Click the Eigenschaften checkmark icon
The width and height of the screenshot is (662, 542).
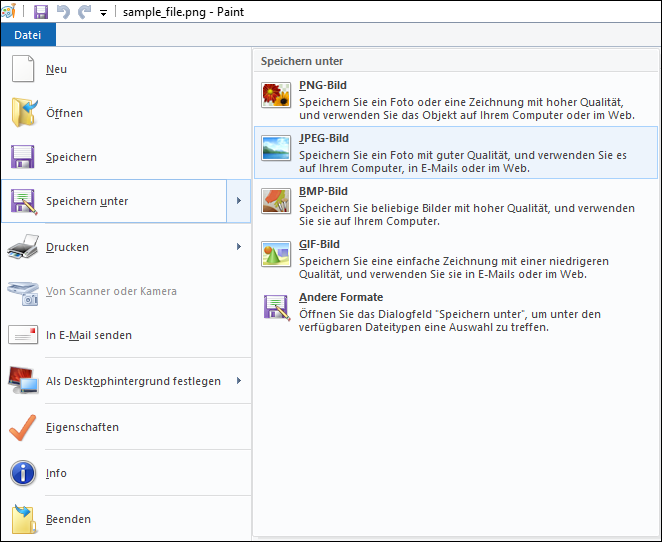click(22, 427)
